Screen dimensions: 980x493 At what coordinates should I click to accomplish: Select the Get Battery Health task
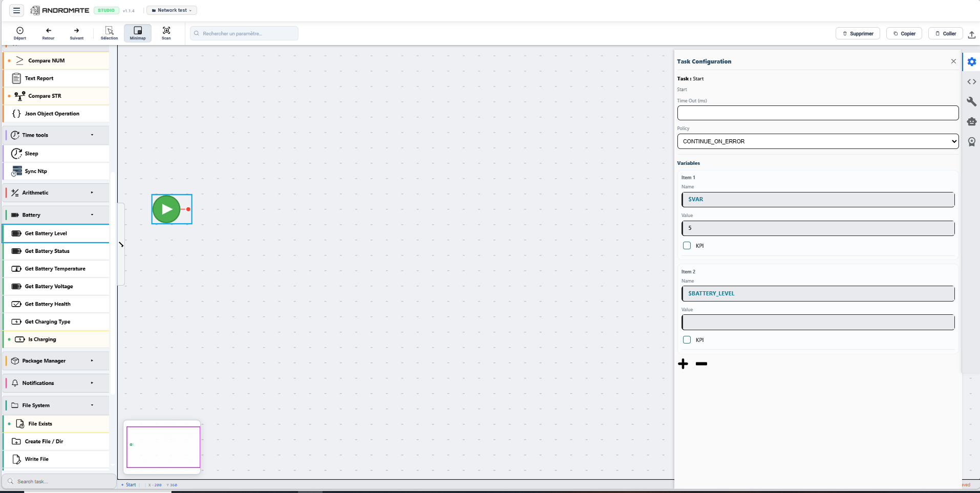point(56,304)
